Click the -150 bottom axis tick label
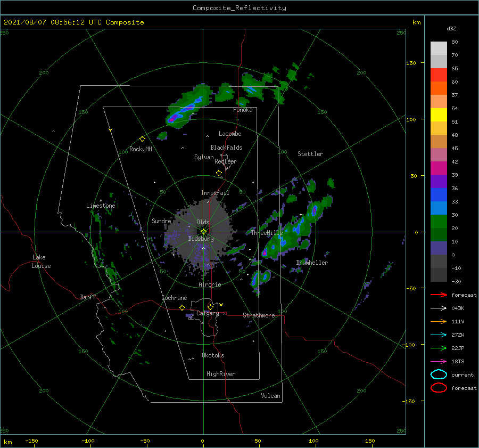 (31, 441)
